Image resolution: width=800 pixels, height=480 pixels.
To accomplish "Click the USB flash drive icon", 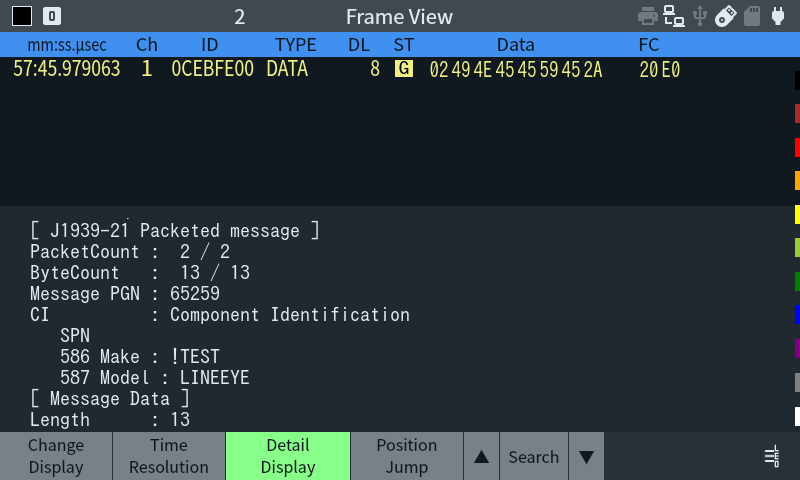I will tap(727, 16).
